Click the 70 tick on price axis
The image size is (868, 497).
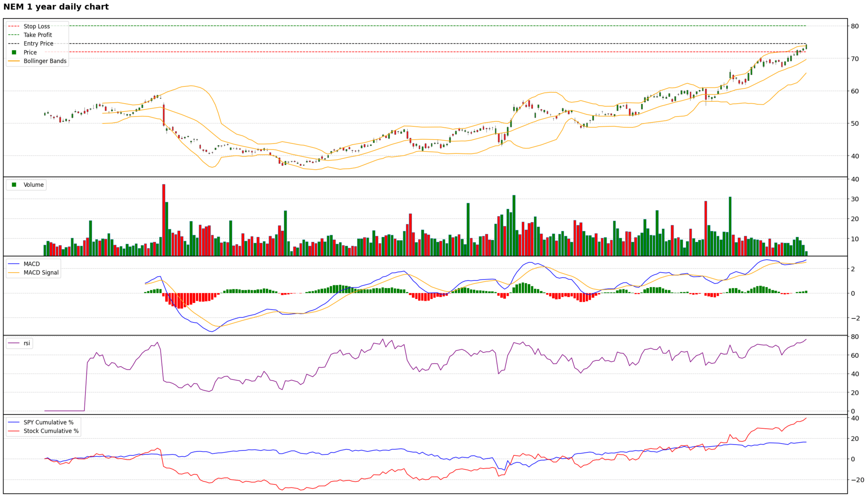click(x=854, y=59)
